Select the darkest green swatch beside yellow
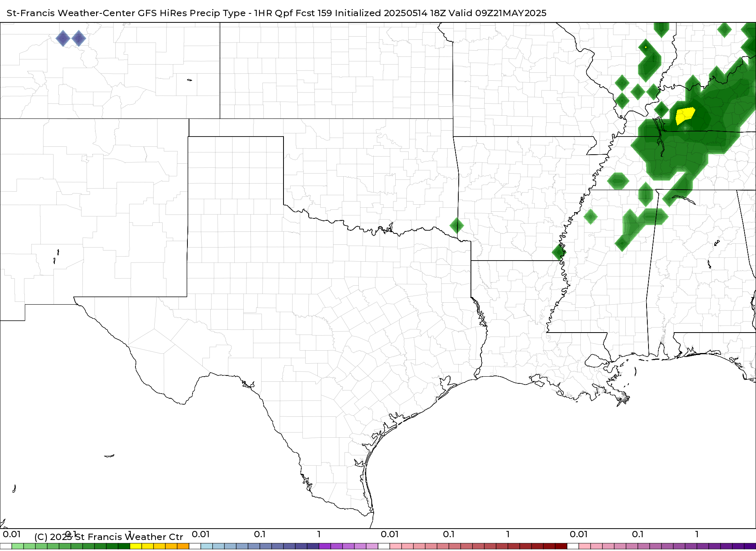This screenshot has height=551, width=756. coord(124,546)
